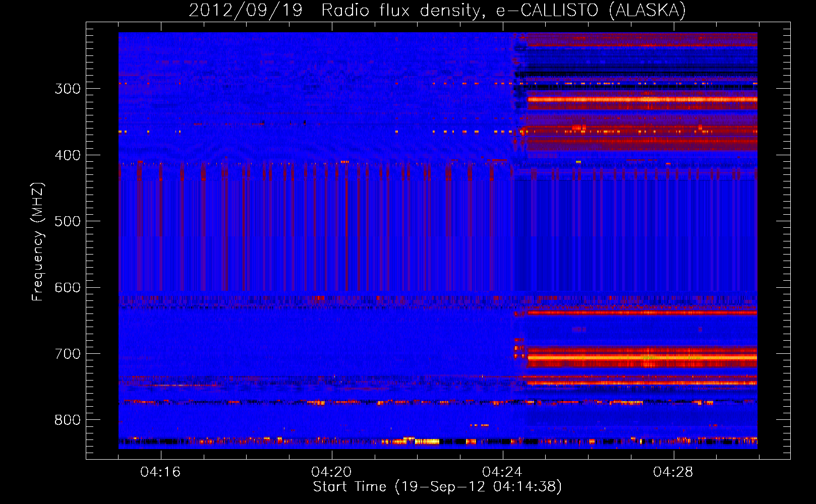Click the 500 frequency tick label
The width and height of the screenshot is (816, 504).
point(68,221)
